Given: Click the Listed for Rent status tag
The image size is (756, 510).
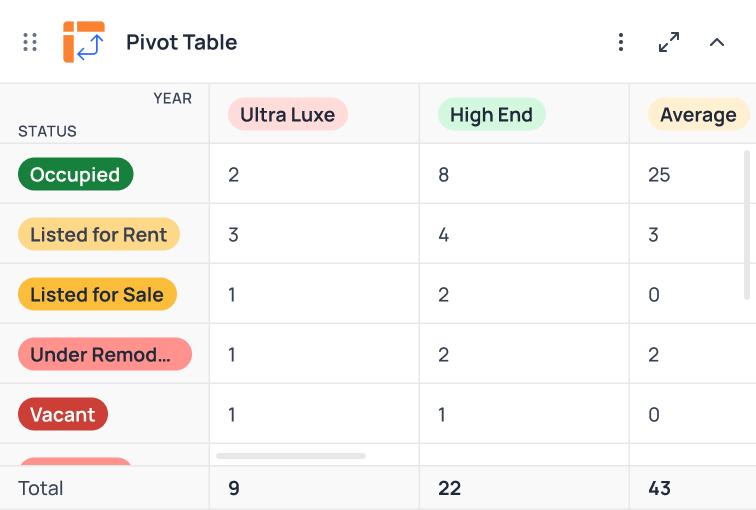Looking at the screenshot, I should click(98, 235).
